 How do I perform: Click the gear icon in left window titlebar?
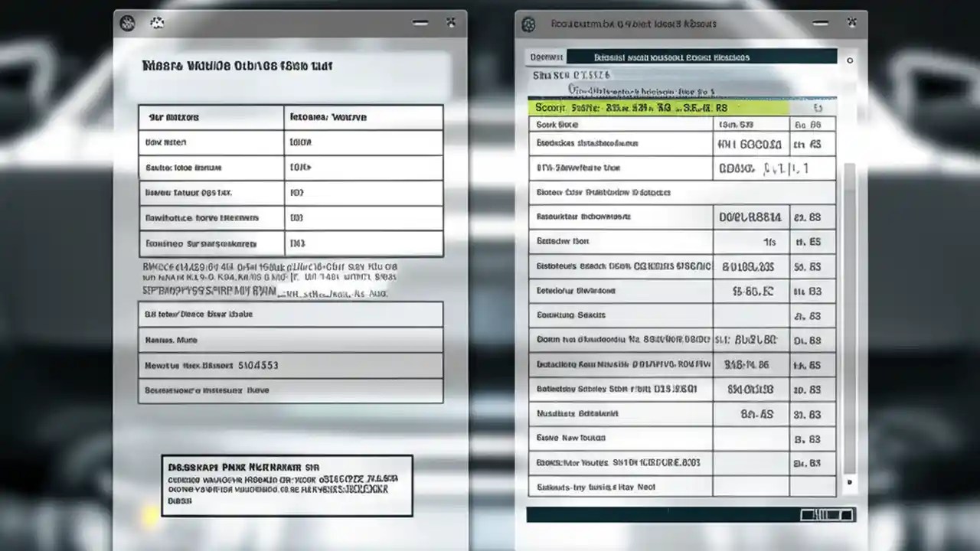(x=127, y=23)
